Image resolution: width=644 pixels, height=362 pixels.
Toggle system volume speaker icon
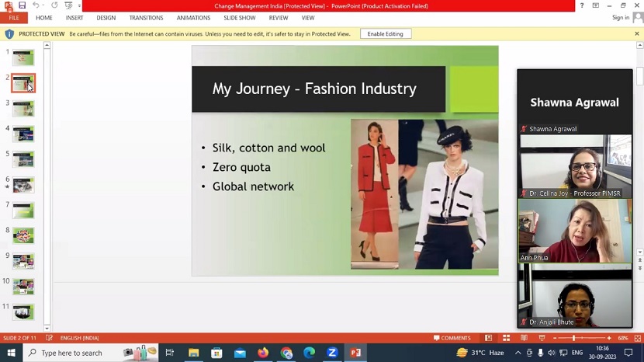click(552, 353)
